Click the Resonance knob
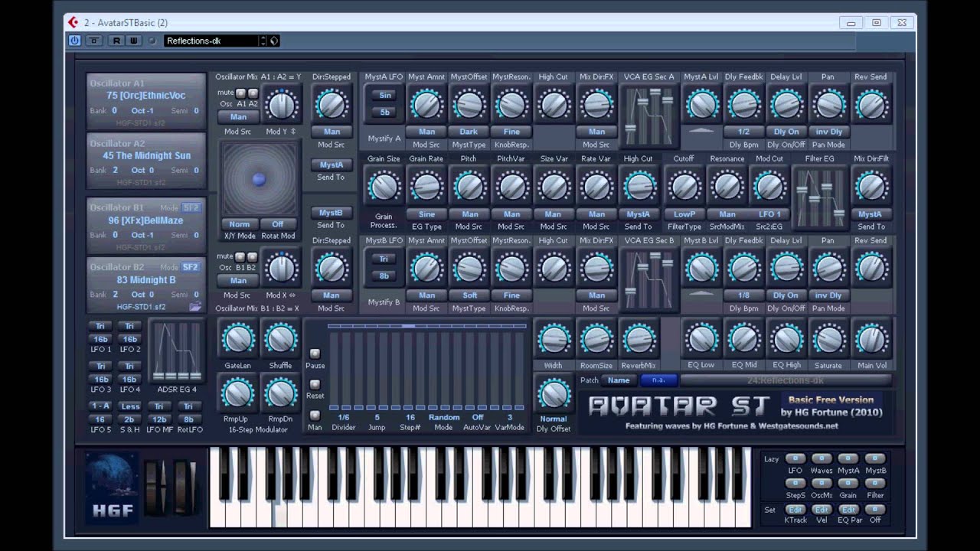980x551 pixels. pyautogui.click(x=727, y=187)
